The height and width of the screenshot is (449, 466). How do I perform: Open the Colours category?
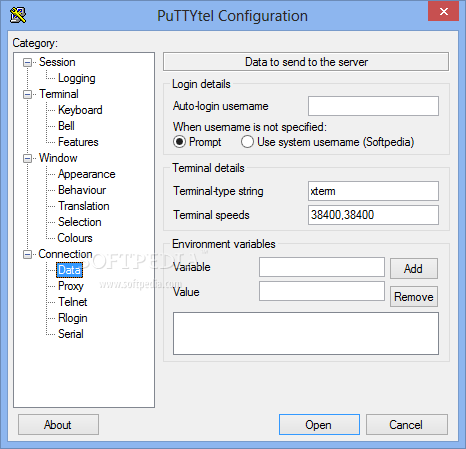75,238
